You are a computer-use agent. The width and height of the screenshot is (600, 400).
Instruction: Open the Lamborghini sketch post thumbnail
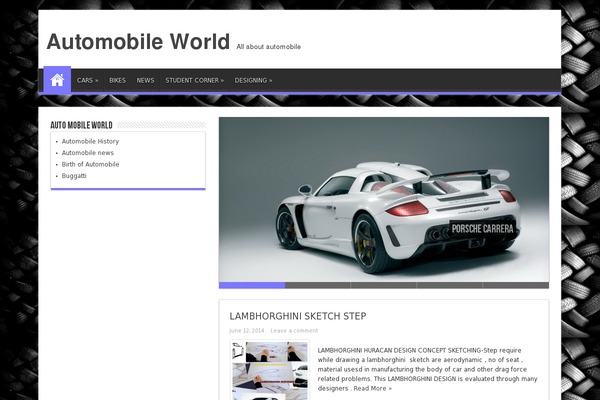coord(270,371)
